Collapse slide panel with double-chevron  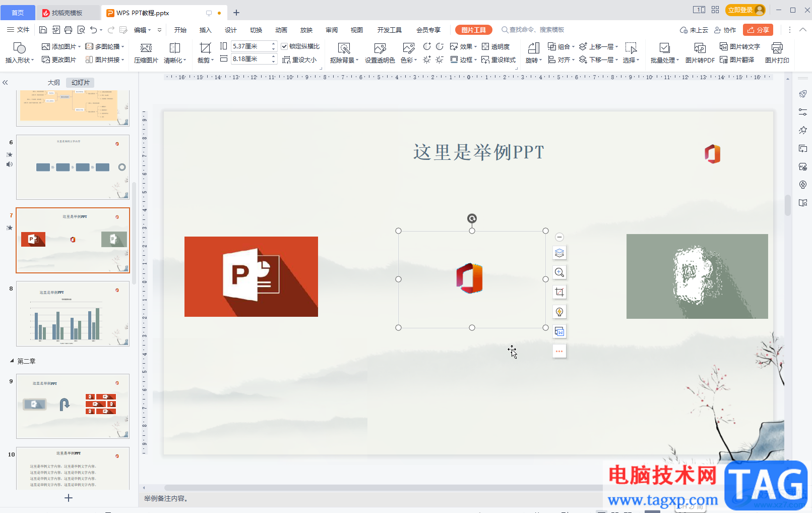pos(5,82)
